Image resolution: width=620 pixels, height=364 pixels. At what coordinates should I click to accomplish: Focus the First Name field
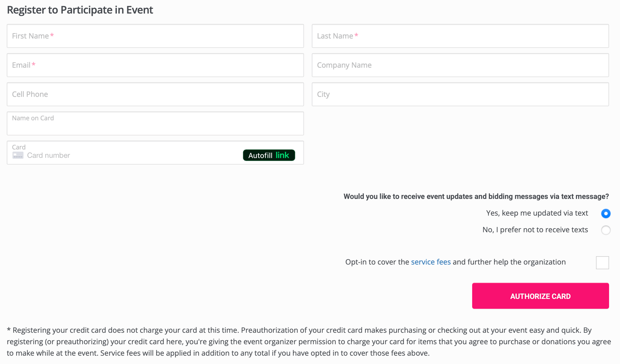tap(155, 36)
